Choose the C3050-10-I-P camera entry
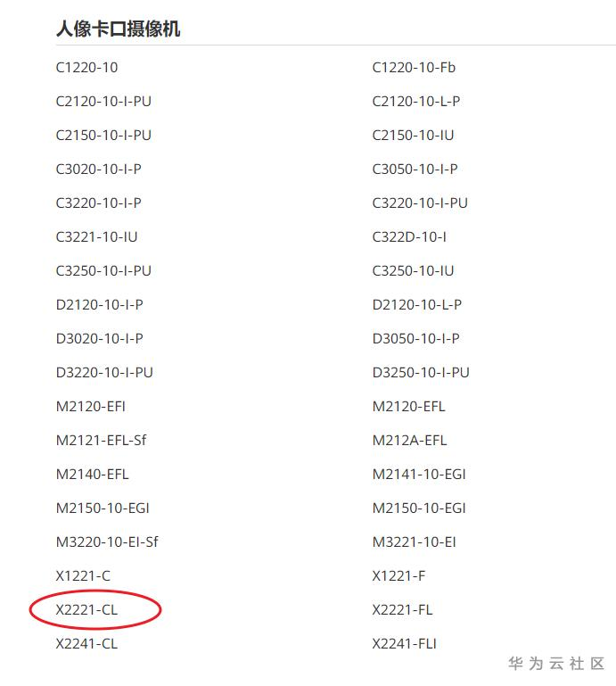The image size is (616, 686). [x=415, y=169]
